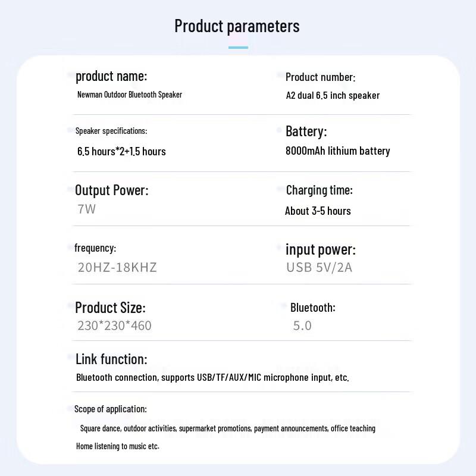Viewport: 476px width, 476px height.
Task: Click the "Home listening to music etc." line
Action: click(x=118, y=446)
